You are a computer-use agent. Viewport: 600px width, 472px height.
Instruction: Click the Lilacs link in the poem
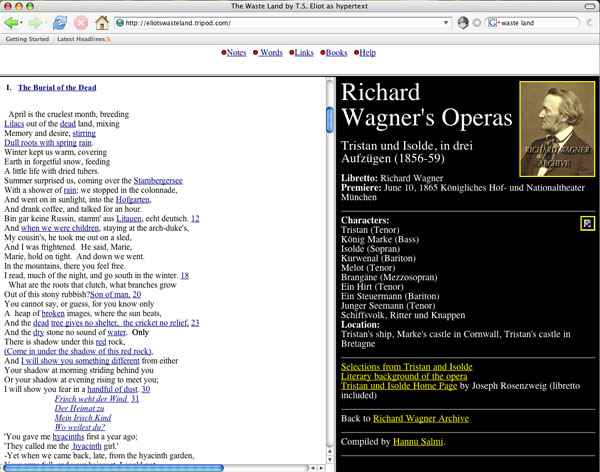(14, 124)
